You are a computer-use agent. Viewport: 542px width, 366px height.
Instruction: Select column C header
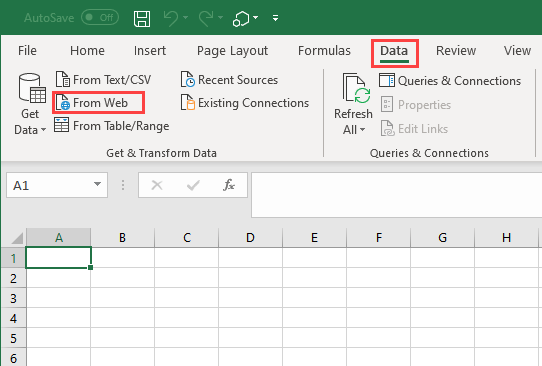(187, 238)
